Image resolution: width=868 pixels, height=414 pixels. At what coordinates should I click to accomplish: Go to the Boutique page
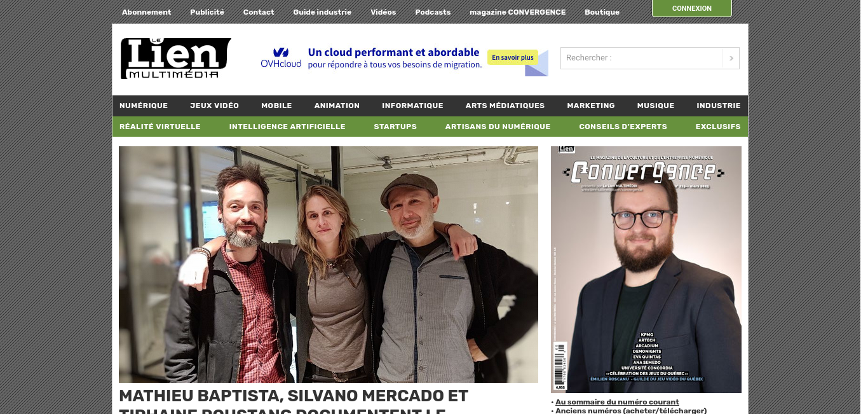(x=602, y=12)
